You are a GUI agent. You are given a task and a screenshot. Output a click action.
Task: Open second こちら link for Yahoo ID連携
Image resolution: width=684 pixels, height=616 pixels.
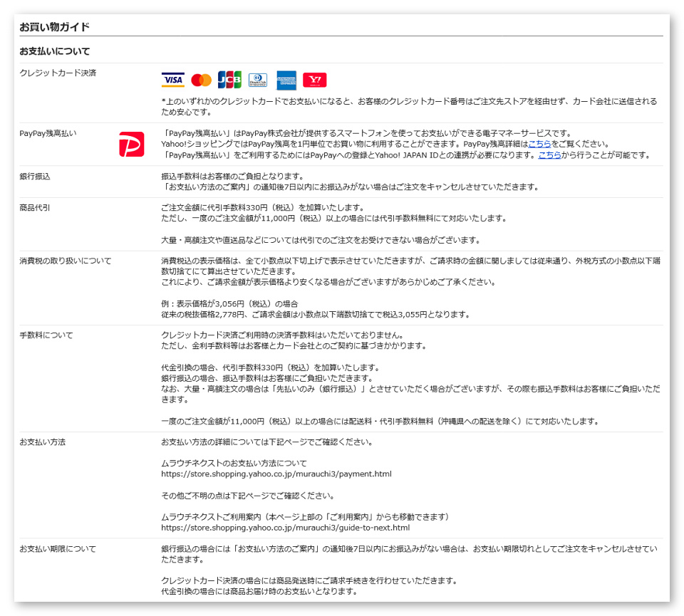coord(549,155)
